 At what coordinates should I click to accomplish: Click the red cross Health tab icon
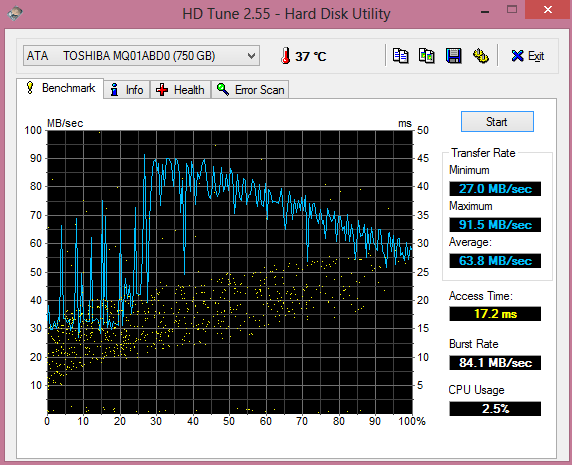coord(162,89)
